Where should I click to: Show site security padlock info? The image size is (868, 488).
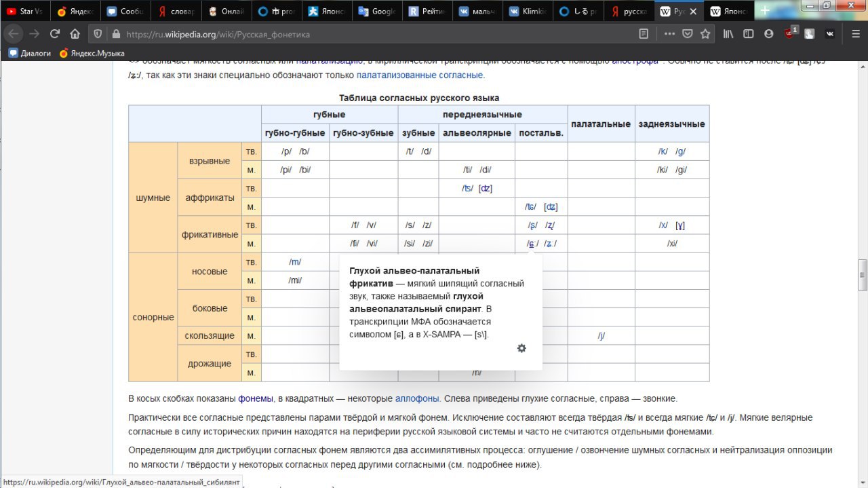coord(115,34)
